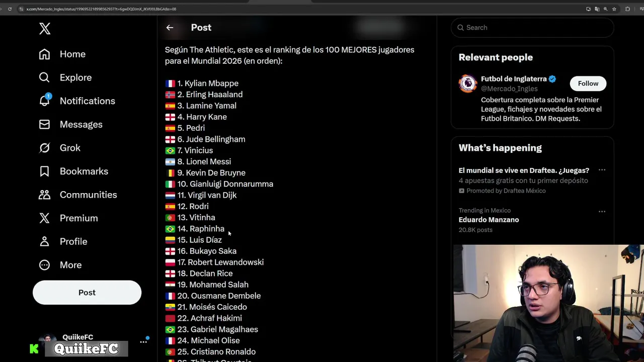Open Explore via magnifier icon
Screen dimensions: 644x362
coord(44,77)
